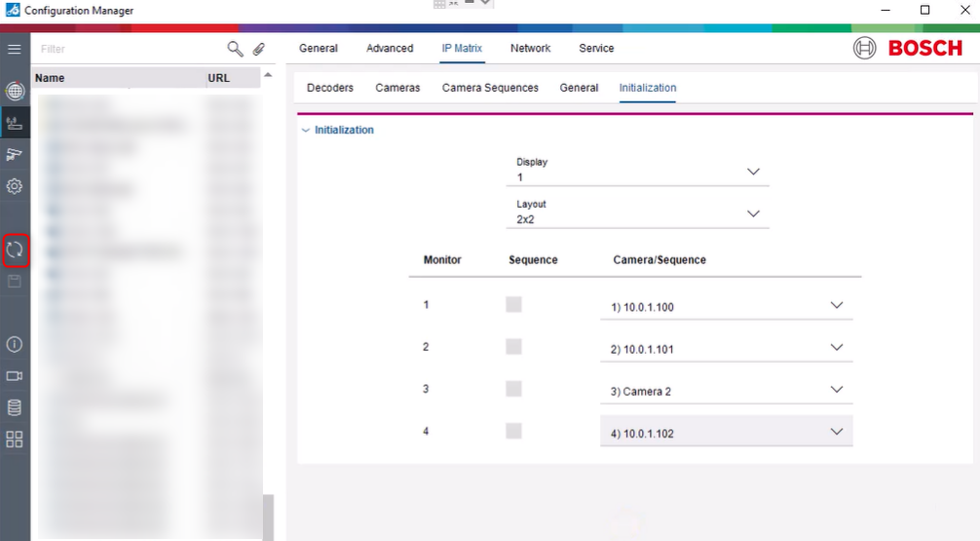Viewport: 980px width, 541px height.
Task: Toggle Sequence checkbox for Monitor 2
Action: click(513, 347)
